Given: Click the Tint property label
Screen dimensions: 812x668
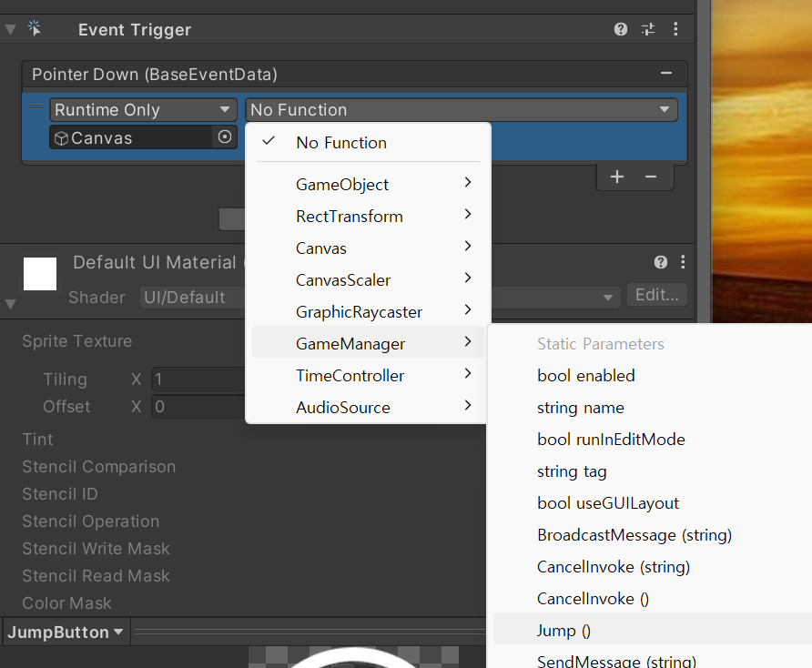Looking at the screenshot, I should tap(38, 440).
